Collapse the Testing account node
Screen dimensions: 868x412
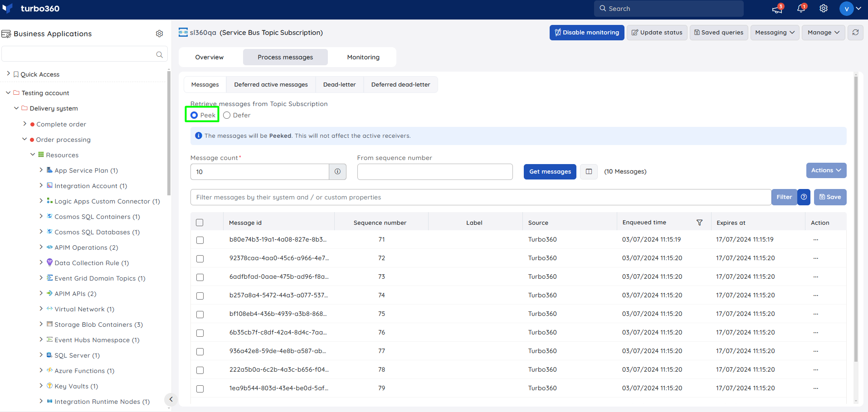click(8, 92)
